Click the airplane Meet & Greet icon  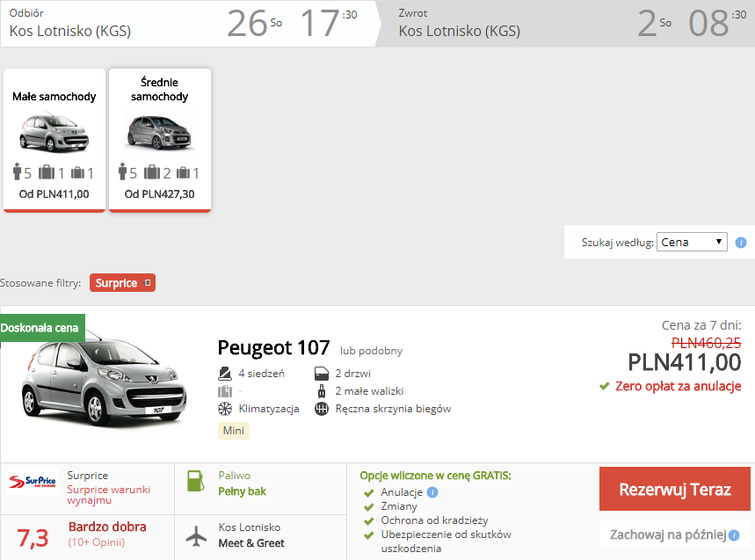[x=197, y=536]
